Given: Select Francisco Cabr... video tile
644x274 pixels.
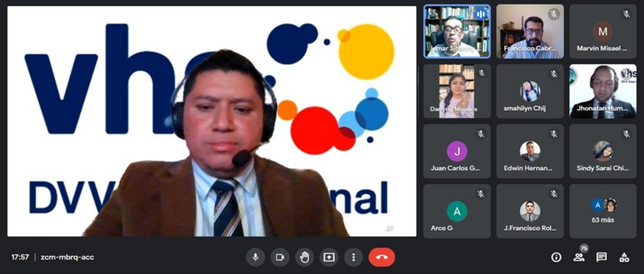Looking at the screenshot, I should pyautogui.click(x=530, y=32).
